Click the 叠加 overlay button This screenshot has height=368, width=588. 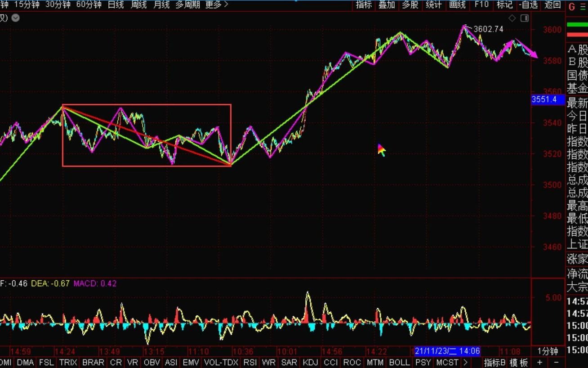click(x=387, y=5)
